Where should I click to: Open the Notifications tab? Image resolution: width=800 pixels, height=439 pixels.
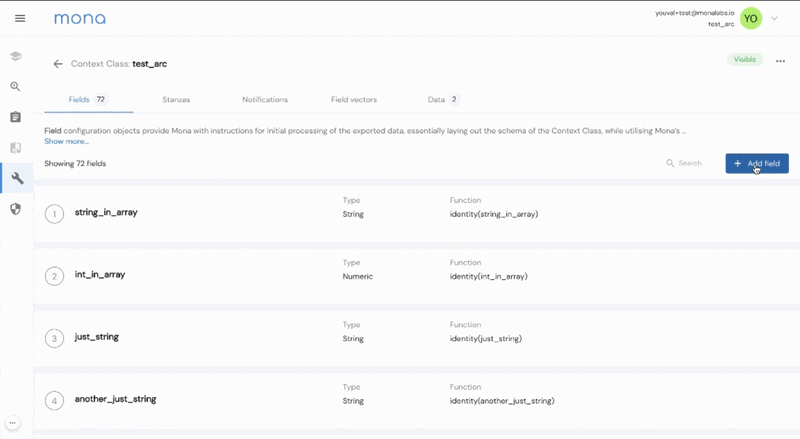[x=265, y=100]
